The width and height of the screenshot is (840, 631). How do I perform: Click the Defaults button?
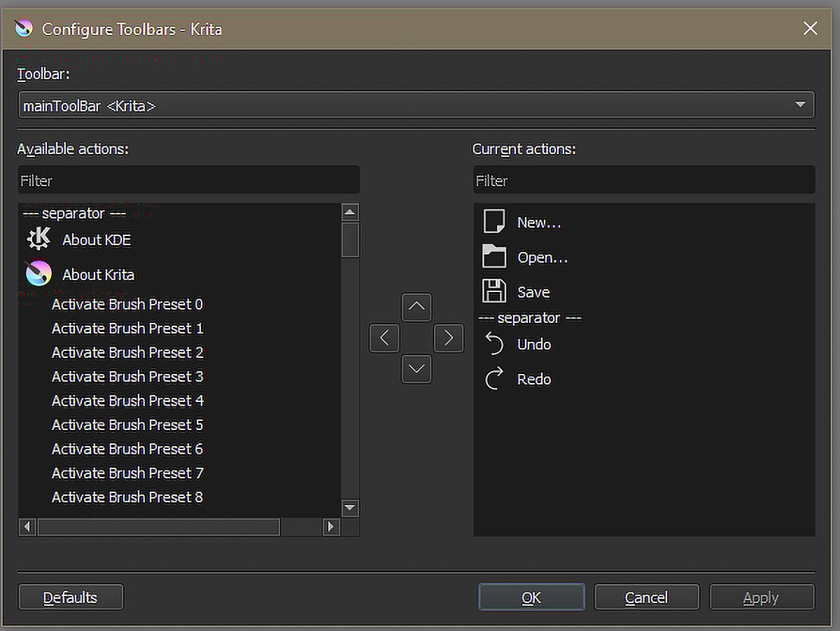click(x=71, y=597)
